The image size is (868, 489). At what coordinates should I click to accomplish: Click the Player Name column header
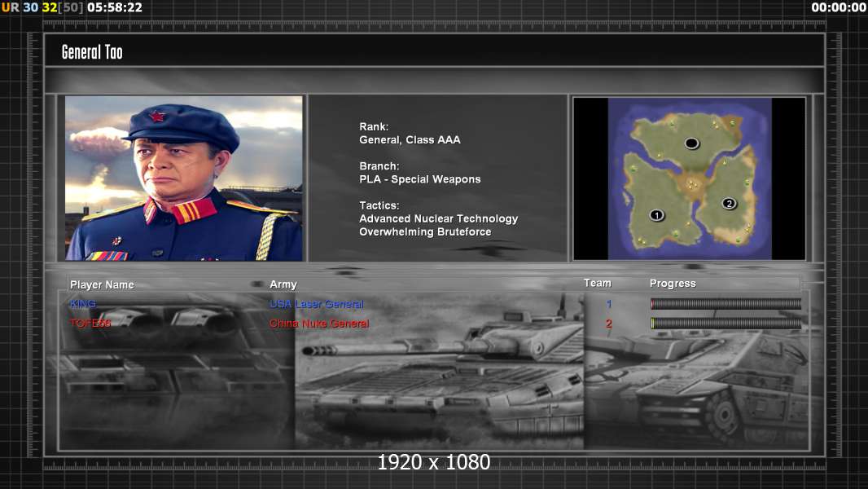[102, 284]
